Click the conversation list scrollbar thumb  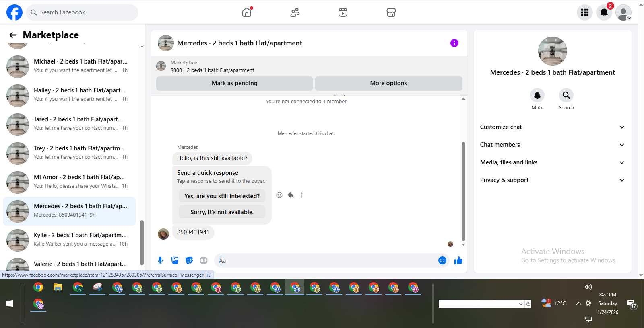coord(142,242)
